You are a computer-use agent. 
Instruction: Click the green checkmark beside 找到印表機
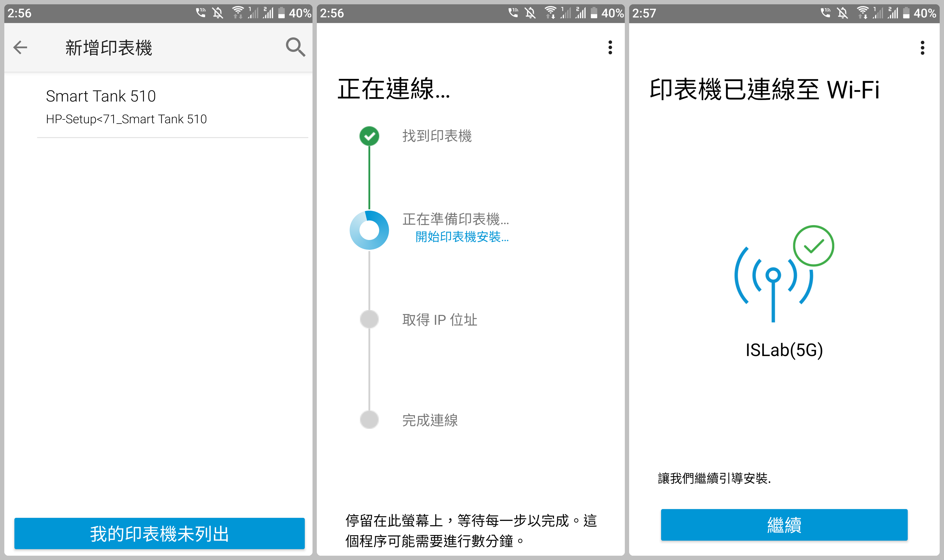click(x=369, y=136)
